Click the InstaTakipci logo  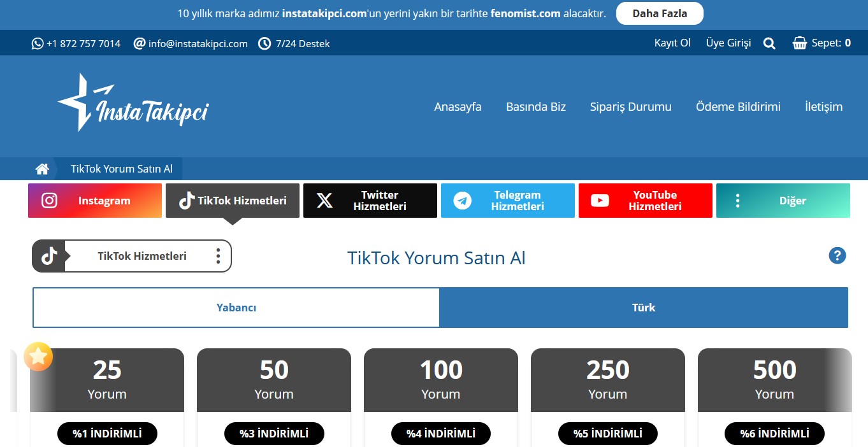pos(133,104)
